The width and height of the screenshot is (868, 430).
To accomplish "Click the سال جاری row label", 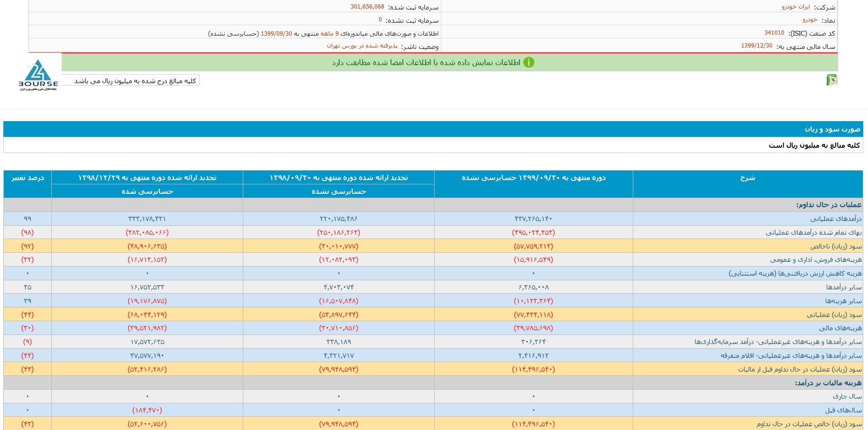I will pyautogui.click(x=847, y=396).
